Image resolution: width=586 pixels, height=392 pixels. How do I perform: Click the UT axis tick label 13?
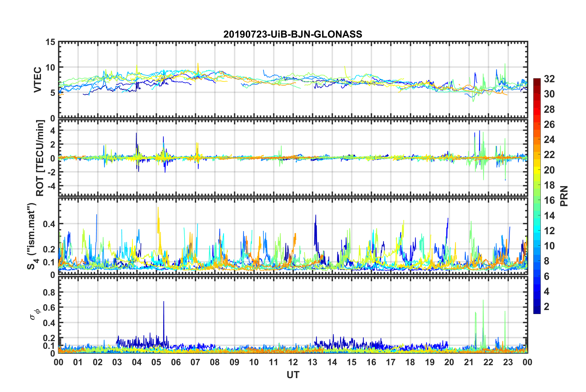312,362
